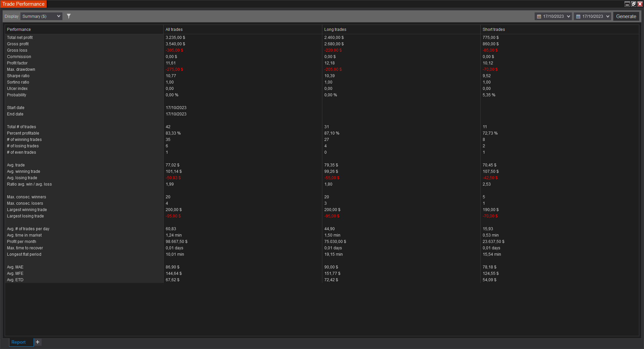
Task: Select the # of even trades label
Action: (x=21, y=152)
